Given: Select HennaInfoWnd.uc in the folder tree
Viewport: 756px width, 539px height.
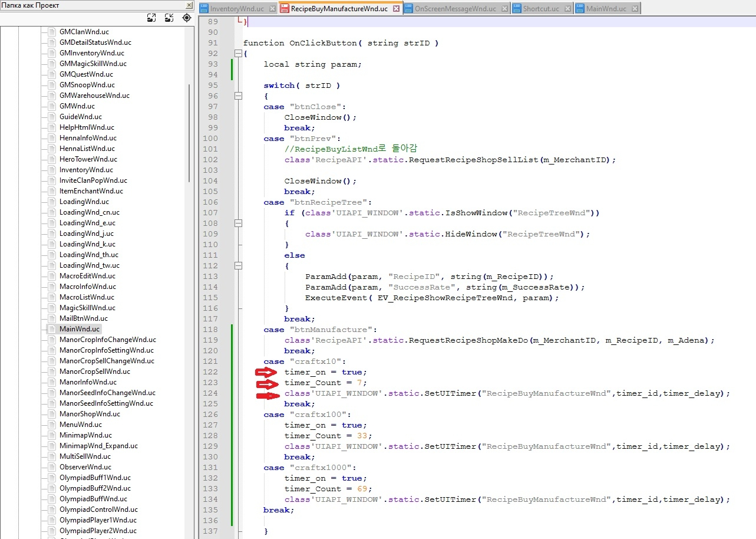Looking at the screenshot, I should point(88,138).
